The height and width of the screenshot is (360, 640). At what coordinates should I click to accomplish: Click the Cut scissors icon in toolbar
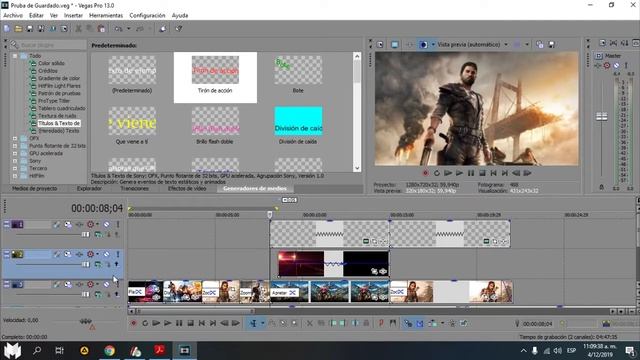point(78,29)
